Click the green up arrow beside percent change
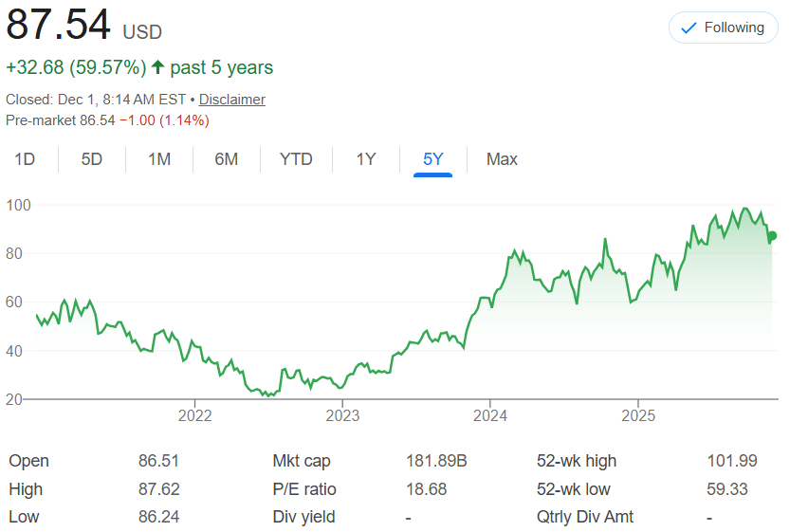The image size is (790, 532). (x=157, y=68)
